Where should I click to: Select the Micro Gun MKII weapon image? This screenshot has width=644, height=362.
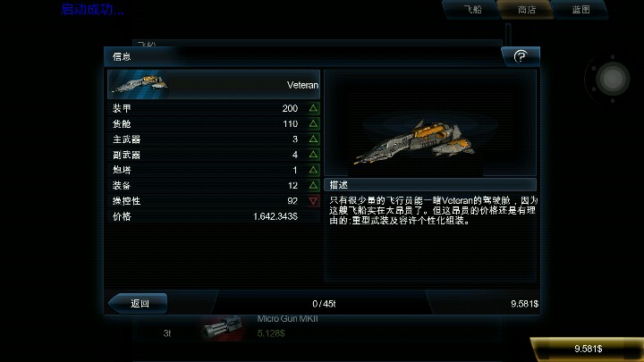[222, 327]
